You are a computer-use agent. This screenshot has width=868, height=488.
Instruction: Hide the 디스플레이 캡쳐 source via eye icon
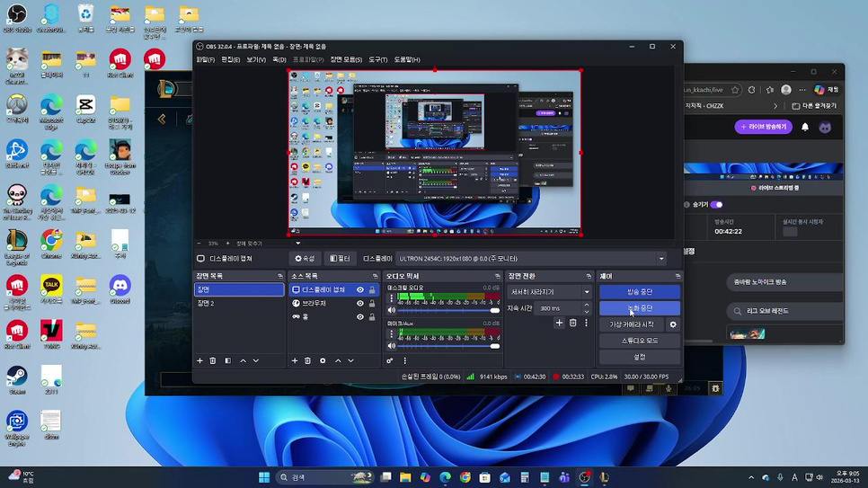tap(360, 290)
